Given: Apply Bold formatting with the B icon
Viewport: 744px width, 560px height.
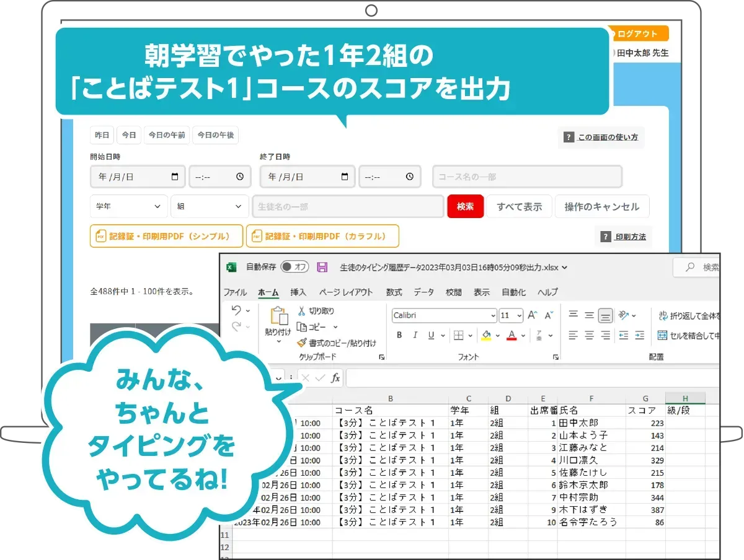Looking at the screenshot, I should (399, 335).
